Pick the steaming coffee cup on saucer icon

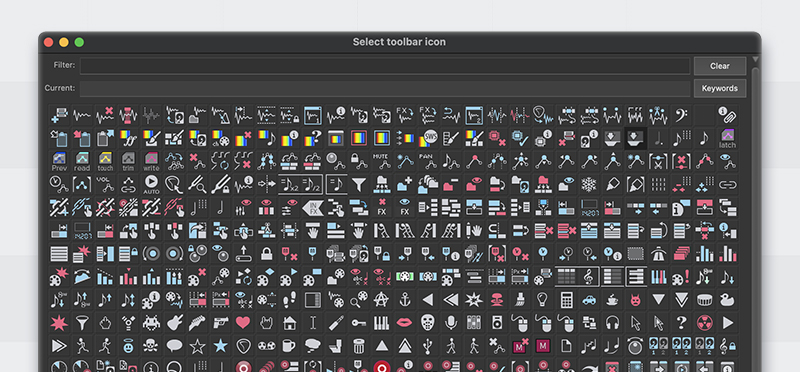(612, 300)
